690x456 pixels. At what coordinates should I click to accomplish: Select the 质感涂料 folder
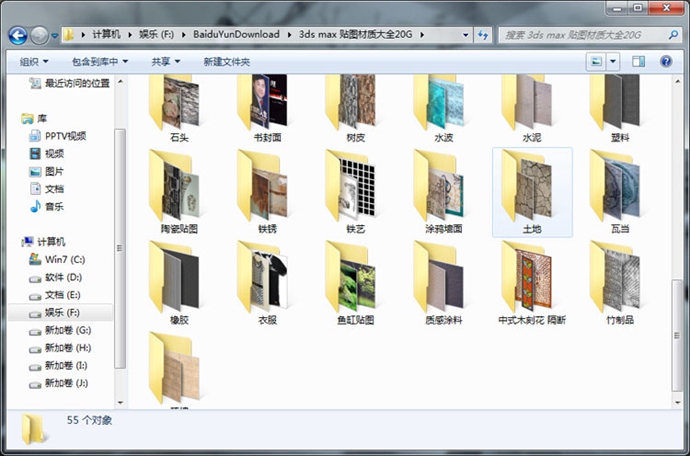(x=444, y=283)
